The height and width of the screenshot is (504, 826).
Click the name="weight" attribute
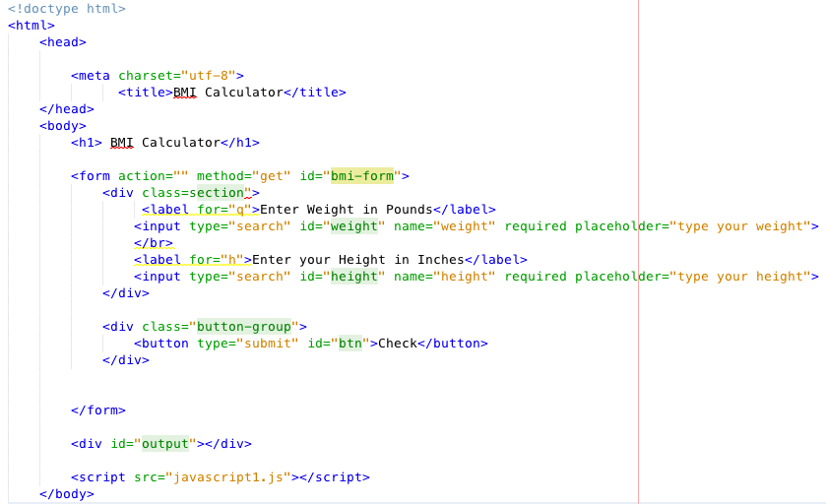[x=445, y=226]
